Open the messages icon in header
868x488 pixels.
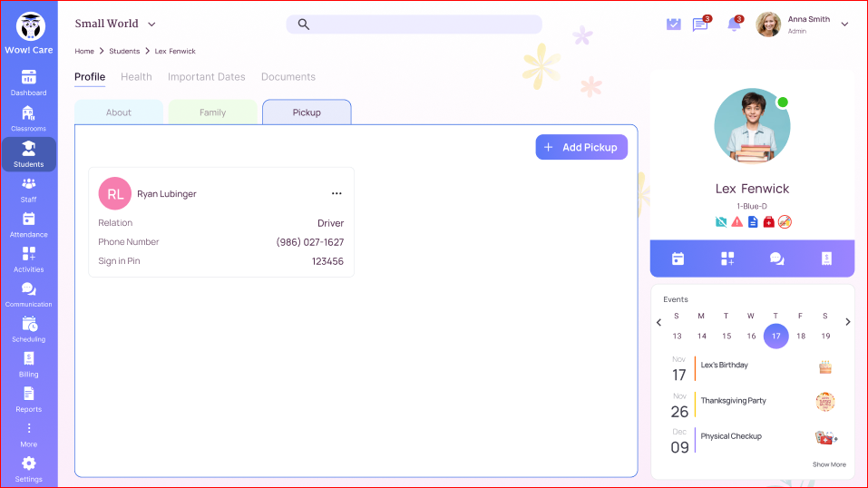(700, 24)
